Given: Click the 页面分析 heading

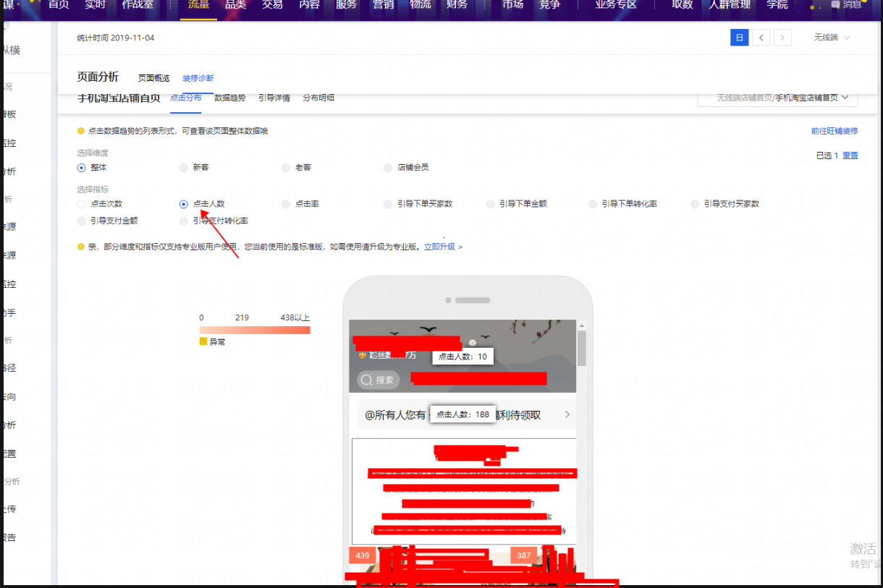Looking at the screenshot, I should point(98,77).
